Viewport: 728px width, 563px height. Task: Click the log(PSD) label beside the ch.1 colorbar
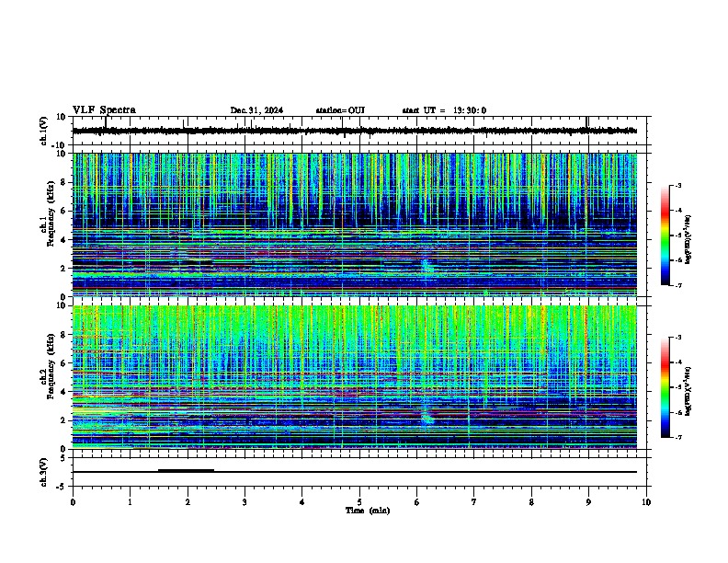tap(688, 240)
